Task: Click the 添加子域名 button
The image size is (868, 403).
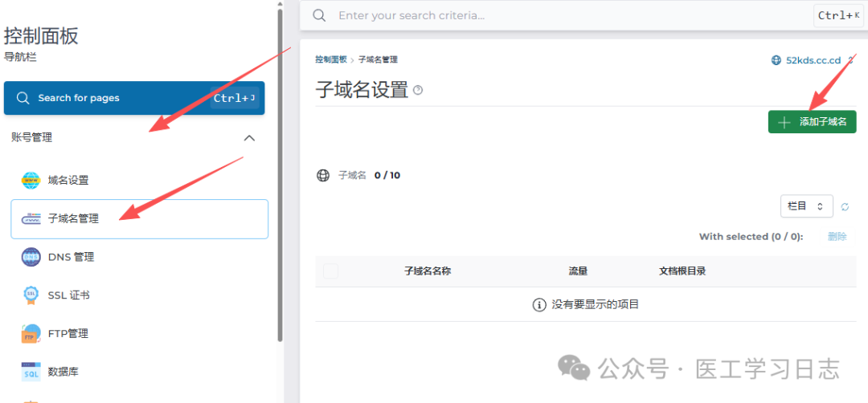Action: tap(812, 122)
